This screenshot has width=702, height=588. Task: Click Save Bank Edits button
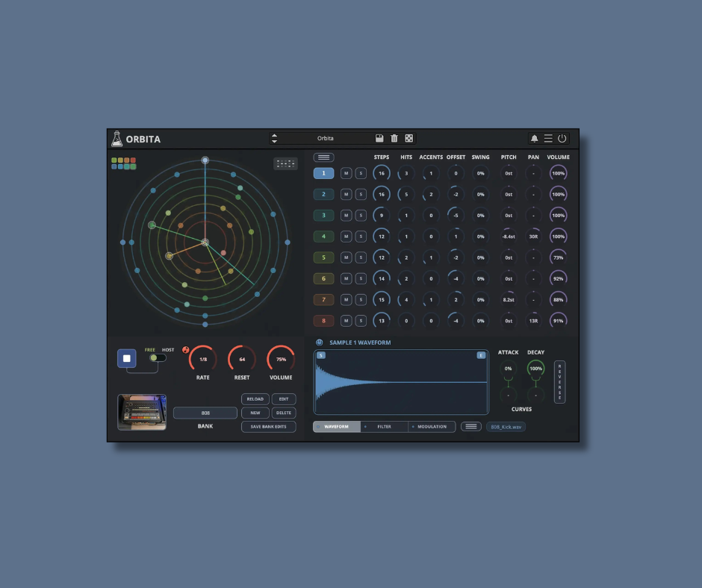coord(269,427)
